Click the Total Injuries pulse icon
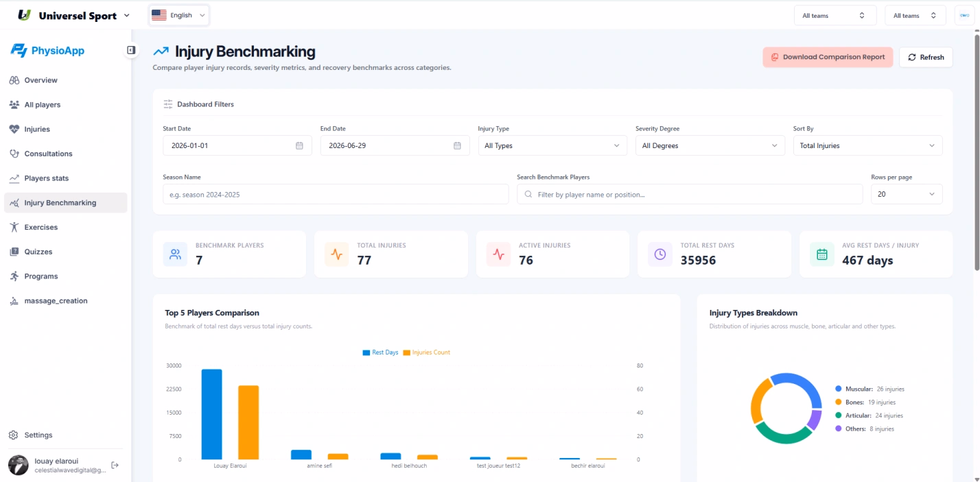Image resolution: width=980 pixels, height=482 pixels. click(x=337, y=254)
